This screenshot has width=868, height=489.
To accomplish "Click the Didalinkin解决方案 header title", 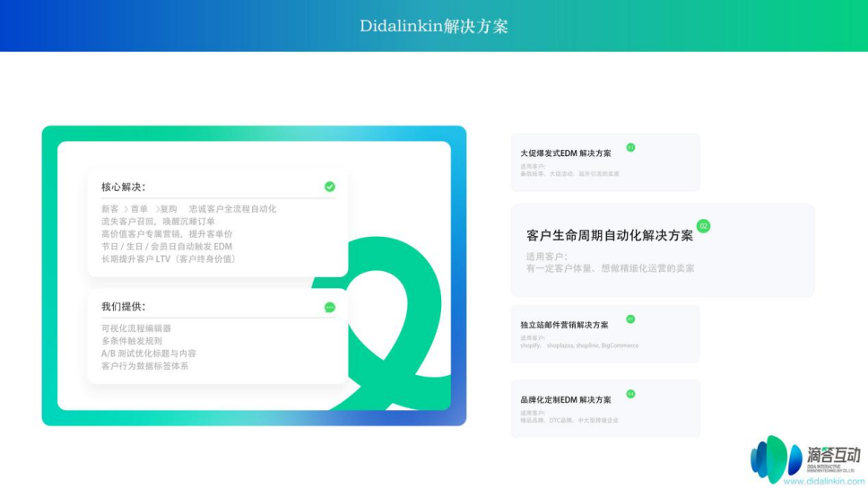I will click(434, 26).
